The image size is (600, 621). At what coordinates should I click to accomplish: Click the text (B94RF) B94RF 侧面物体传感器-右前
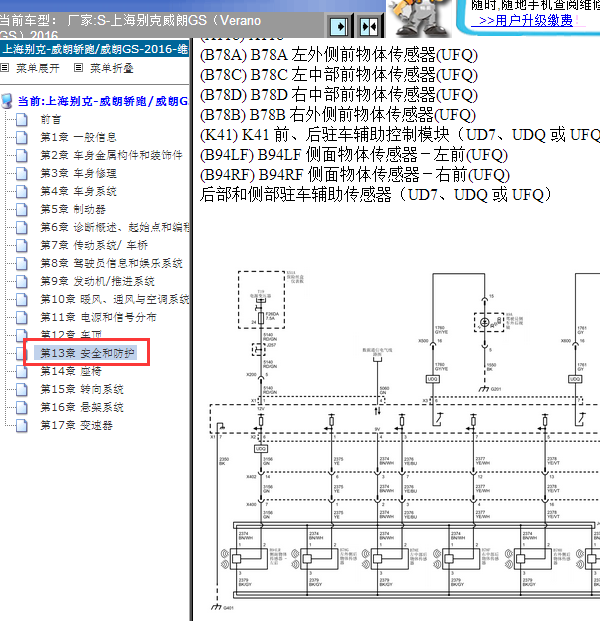[354, 175]
